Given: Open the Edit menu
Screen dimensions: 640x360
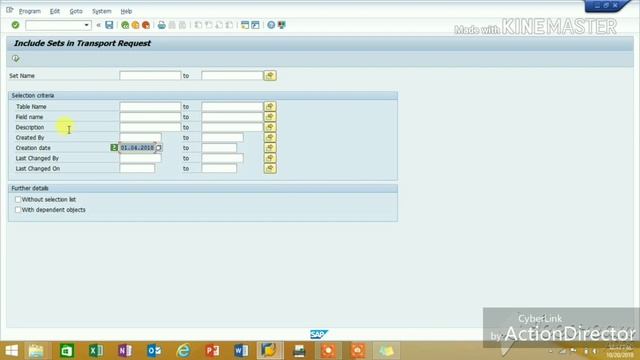Looking at the screenshot, I should click(x=55, y=11).
